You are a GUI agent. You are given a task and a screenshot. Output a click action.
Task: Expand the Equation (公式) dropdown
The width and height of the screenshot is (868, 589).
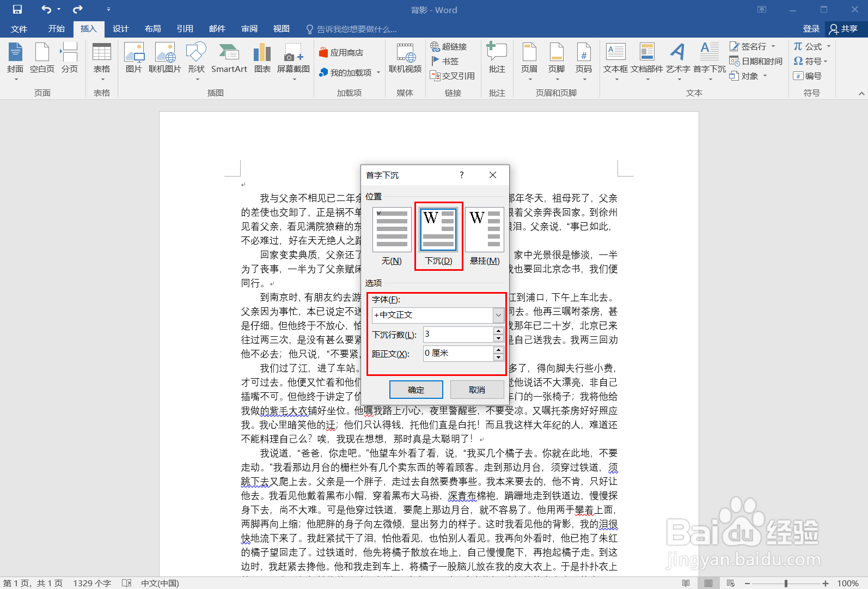829,46
